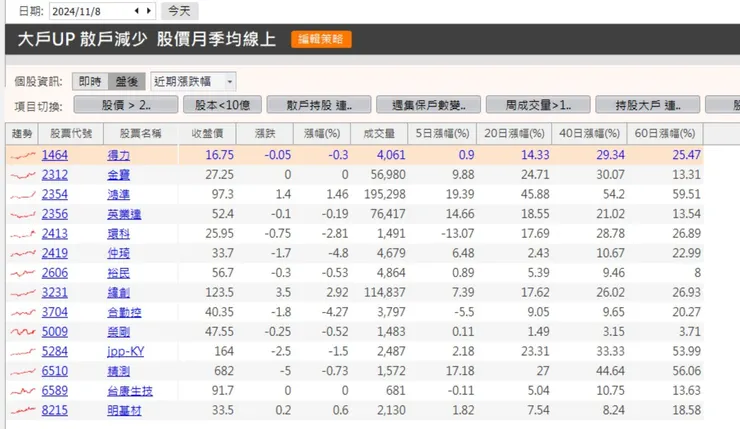740x429 pixels.
Task: Go to next date with right arrow
Action: pyautogui.click(x=149, y=11)
